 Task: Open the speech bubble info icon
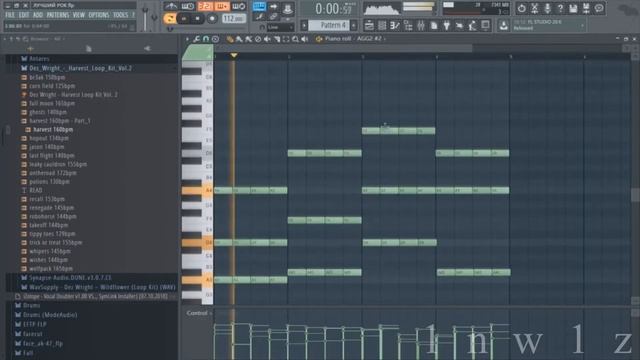pos(599,8)
